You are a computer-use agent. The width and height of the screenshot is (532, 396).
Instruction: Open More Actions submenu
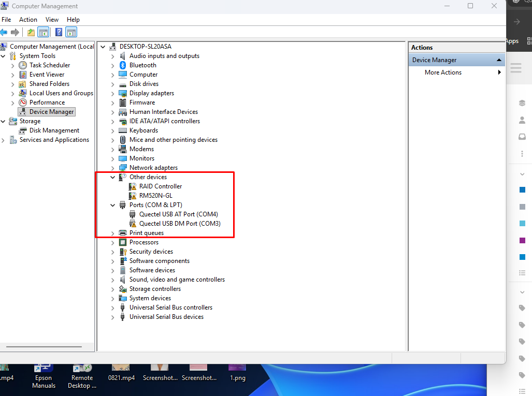pyautogui.click(x=443, y=72)
